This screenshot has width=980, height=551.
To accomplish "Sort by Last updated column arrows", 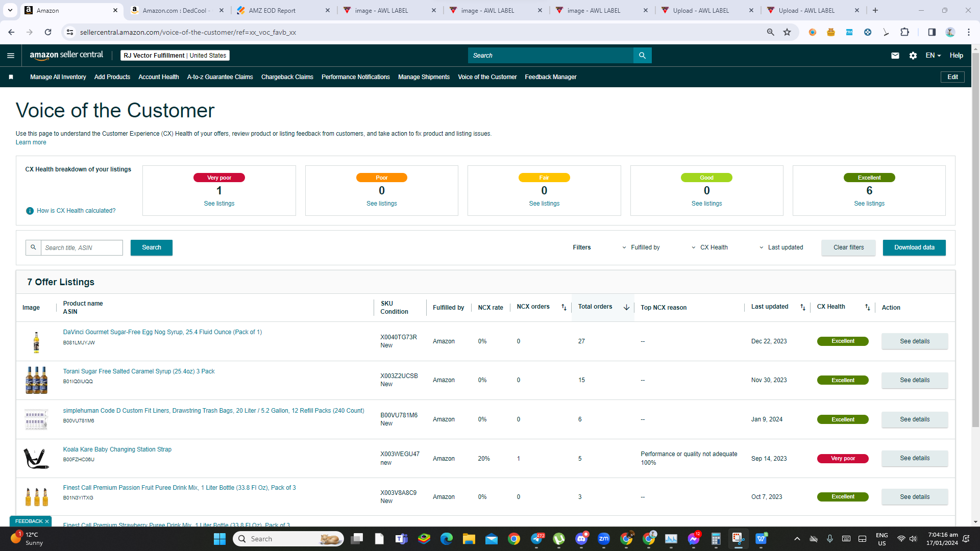I will [x=803, y=307].
